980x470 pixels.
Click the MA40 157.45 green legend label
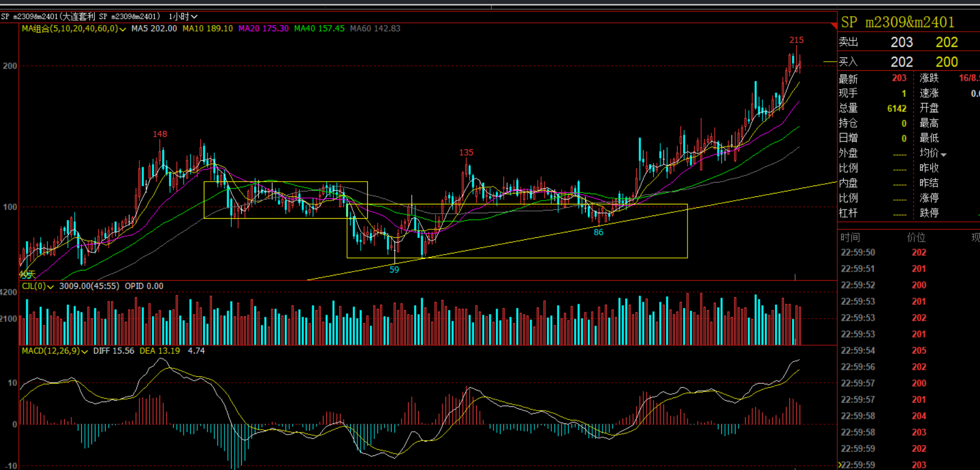(319, 29)
